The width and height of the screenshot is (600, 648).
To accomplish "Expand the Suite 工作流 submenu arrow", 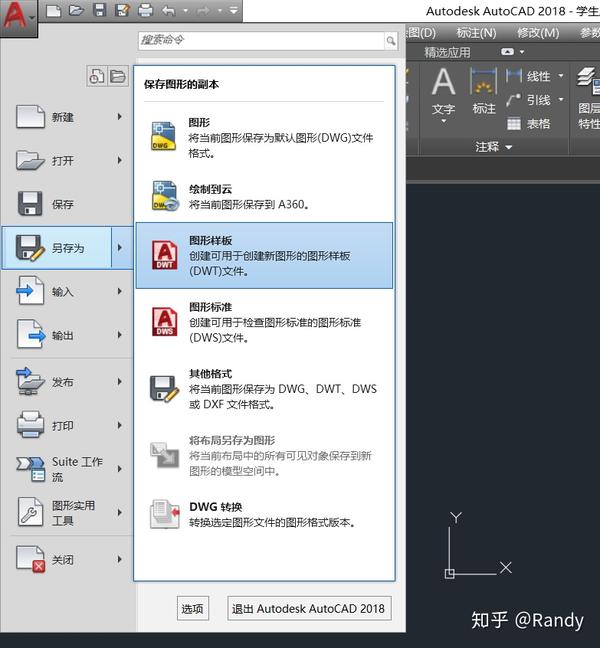I will [119, 469].
